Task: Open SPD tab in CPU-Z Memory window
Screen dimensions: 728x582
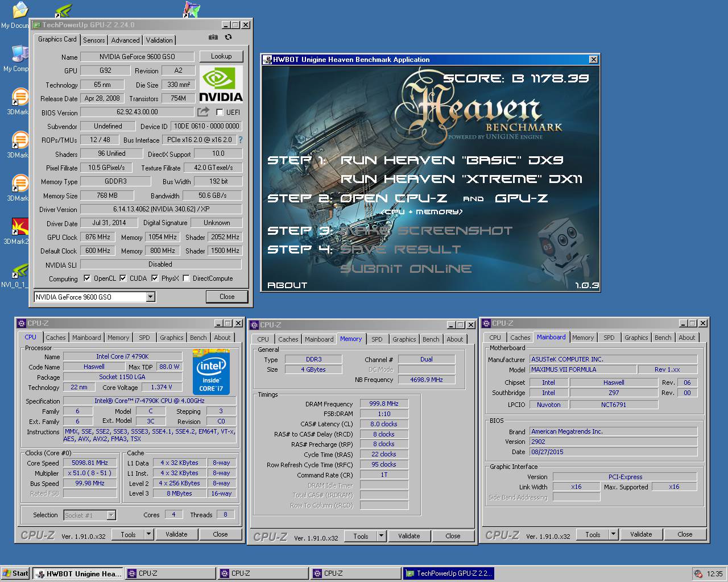Action: point(377,339)
